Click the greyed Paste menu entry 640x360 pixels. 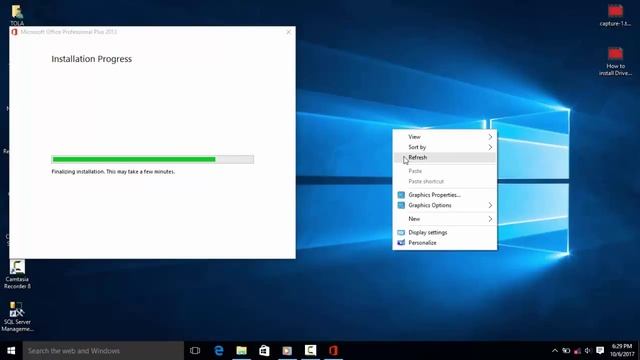pyautogui.click(x=444, y=171)
